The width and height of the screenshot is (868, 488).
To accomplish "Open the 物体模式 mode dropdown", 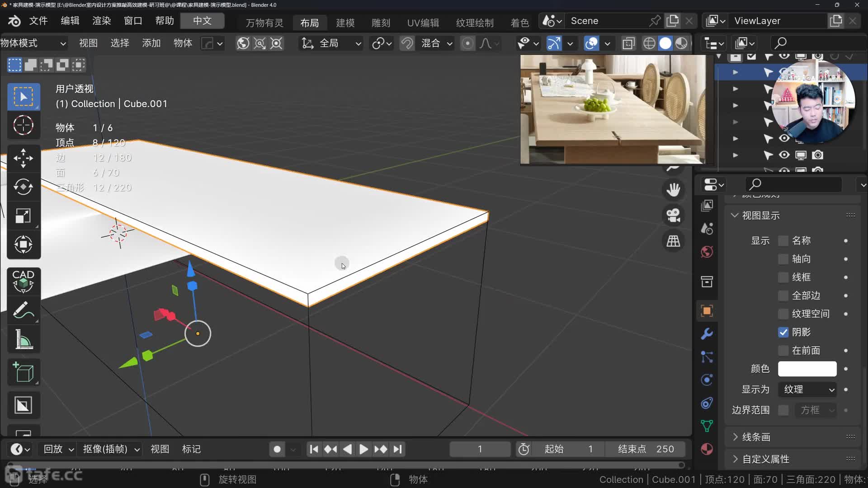I will tap(33, 43).
